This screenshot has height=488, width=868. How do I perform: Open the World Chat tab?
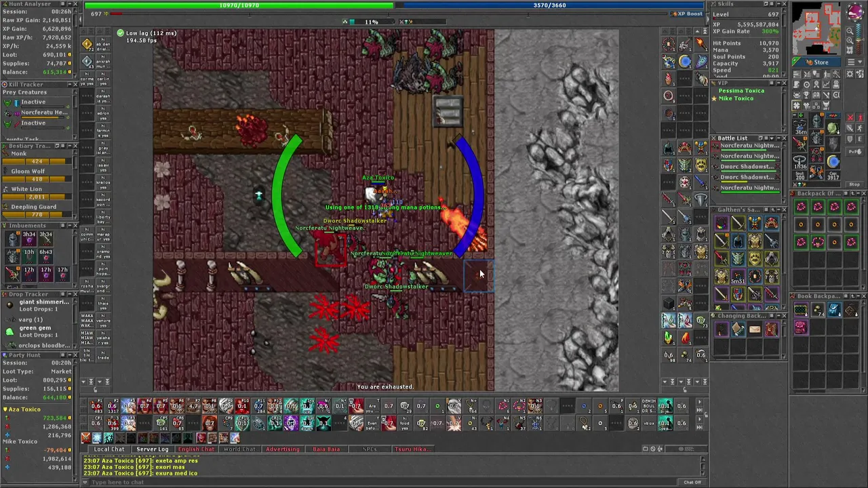(239, 449)
